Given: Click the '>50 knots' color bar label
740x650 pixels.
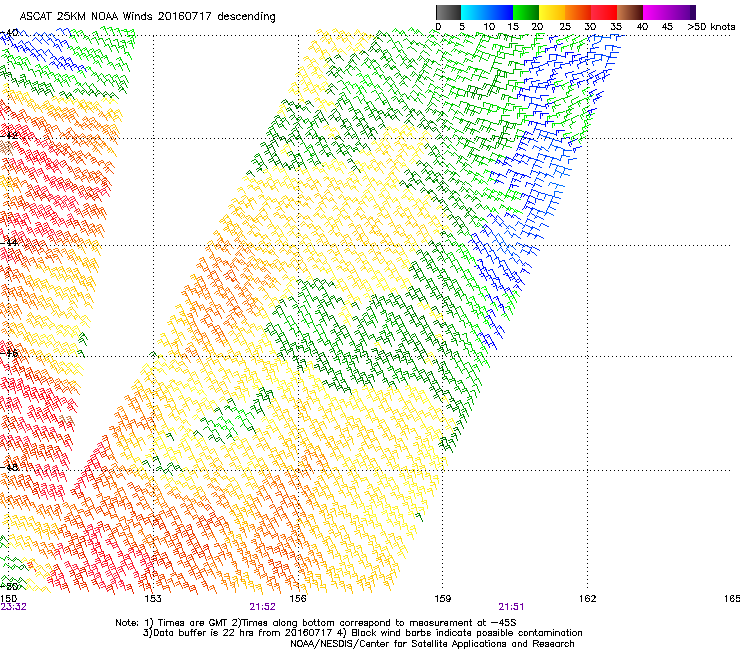Looking at the screenshot, I should pyautogui.click(x=711, y=27).
